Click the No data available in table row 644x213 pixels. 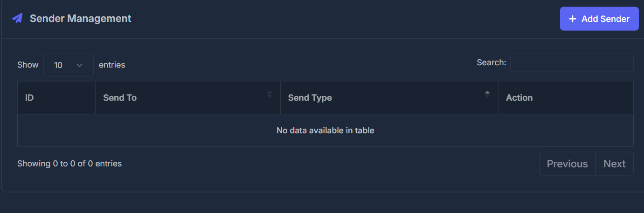tap(325, 131)
